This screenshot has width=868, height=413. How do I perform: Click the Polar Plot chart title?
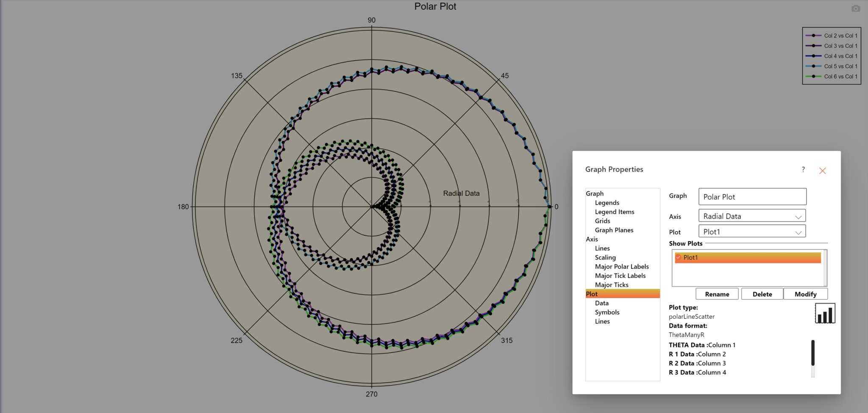tap(435, 6)
